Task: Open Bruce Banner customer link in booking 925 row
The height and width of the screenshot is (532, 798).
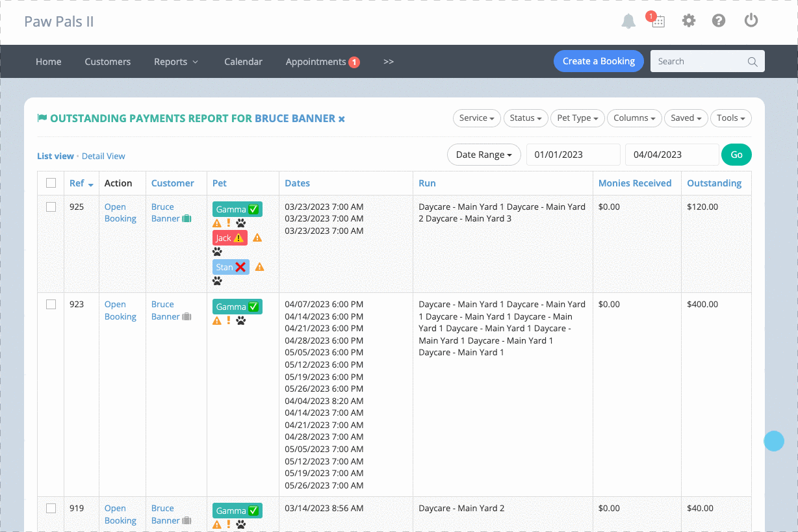Action: (x=165, y=213)
